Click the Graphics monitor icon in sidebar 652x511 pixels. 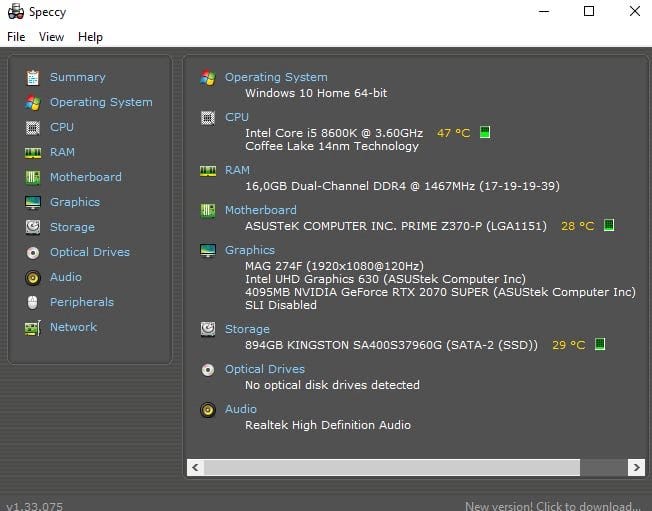coord(33,202)
